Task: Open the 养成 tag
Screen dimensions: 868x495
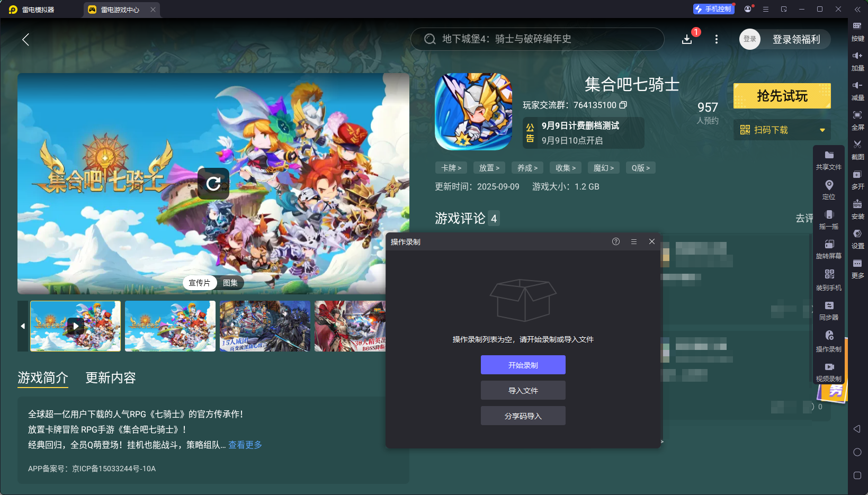Action: point(527,168)
